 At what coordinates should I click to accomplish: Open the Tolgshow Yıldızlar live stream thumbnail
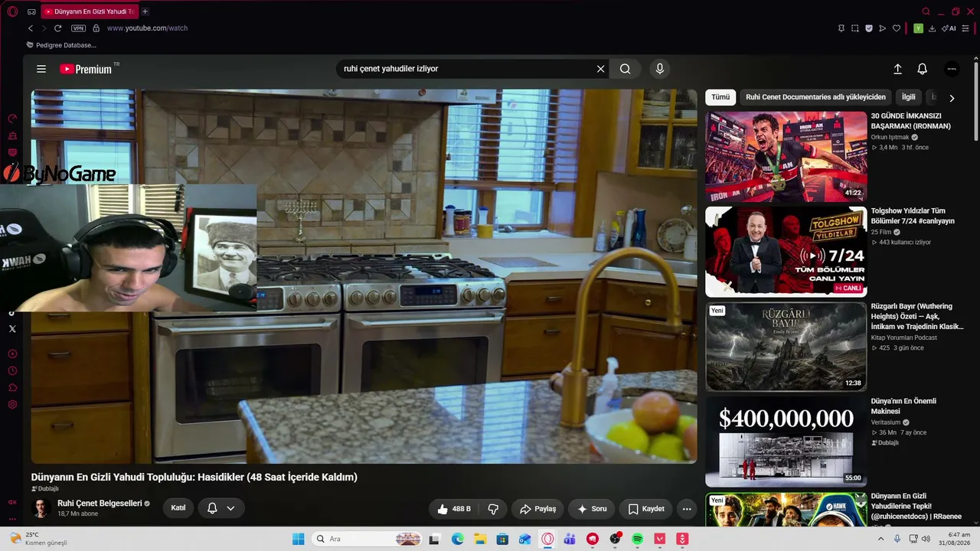tap(786, 251)
